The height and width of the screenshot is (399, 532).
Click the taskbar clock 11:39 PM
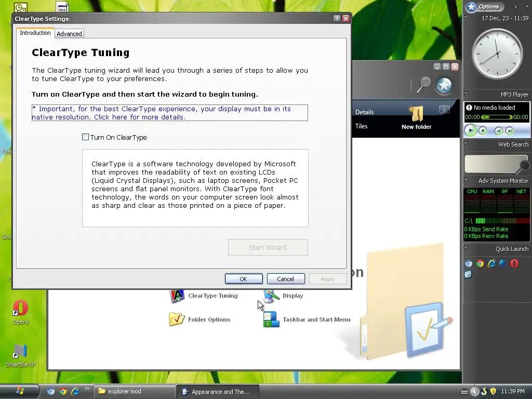click(513, 392)
